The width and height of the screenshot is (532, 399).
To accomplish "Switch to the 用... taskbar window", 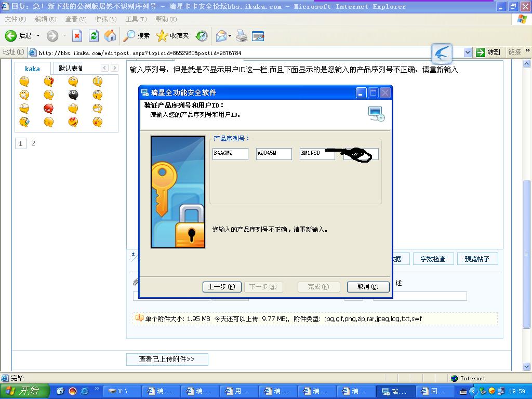I will 239,391.
